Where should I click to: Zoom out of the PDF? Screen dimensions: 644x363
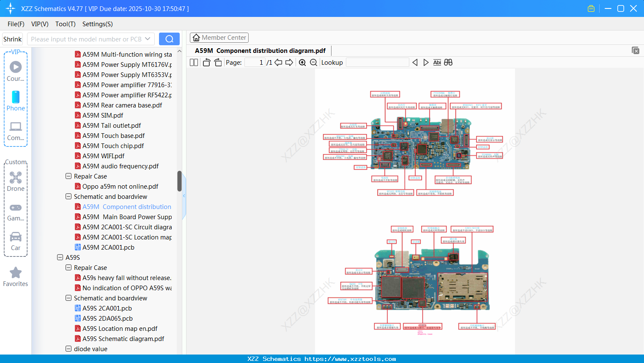[313, 62]
